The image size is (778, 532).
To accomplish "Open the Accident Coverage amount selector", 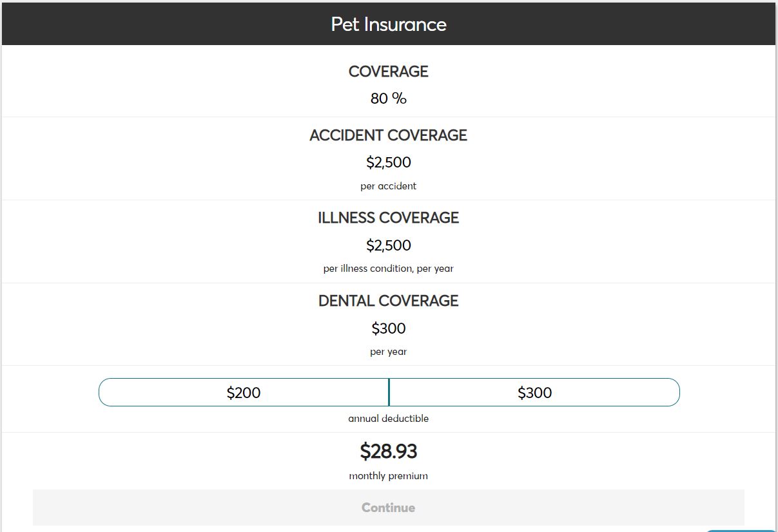I will 388,162.
